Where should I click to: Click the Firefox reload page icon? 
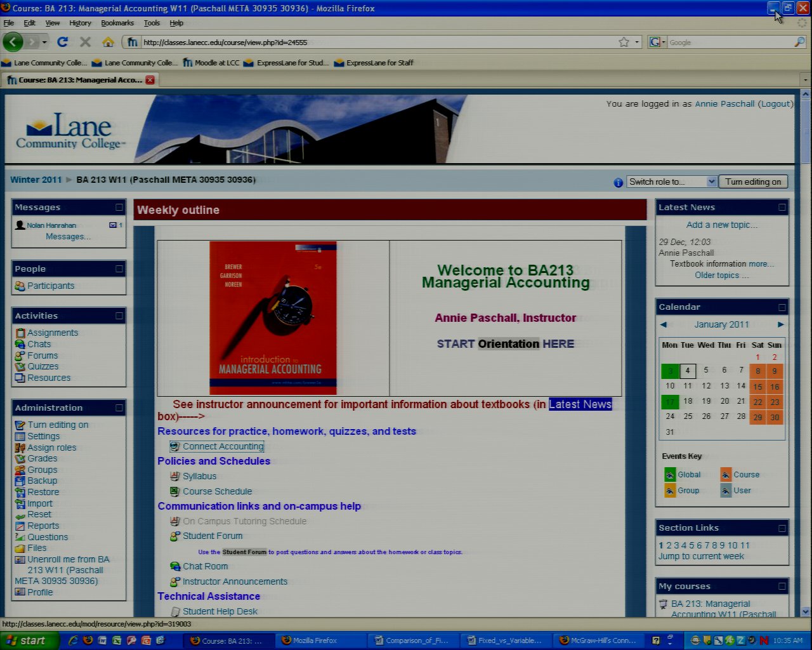62,42
